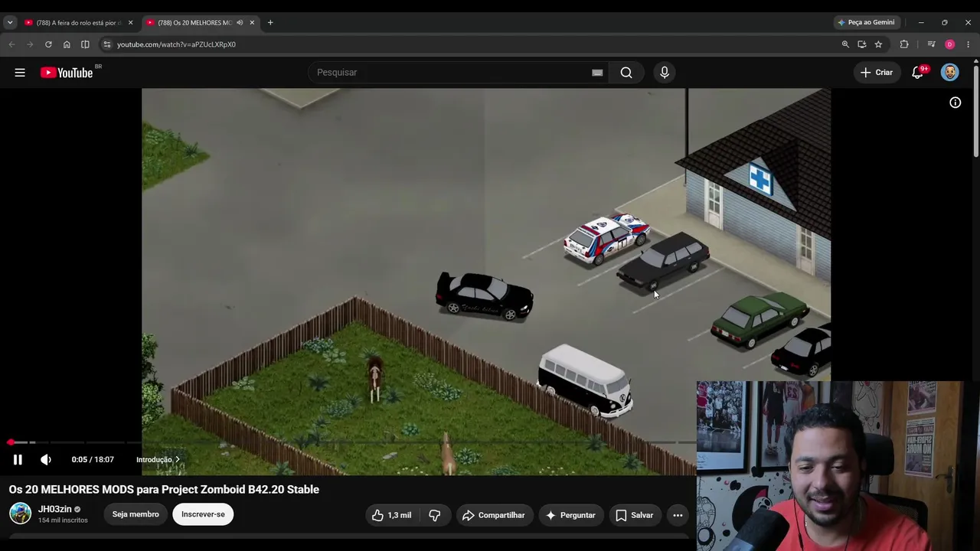
Task: Click the 0:05 / 18:07 time display
Action: point(93,460)
